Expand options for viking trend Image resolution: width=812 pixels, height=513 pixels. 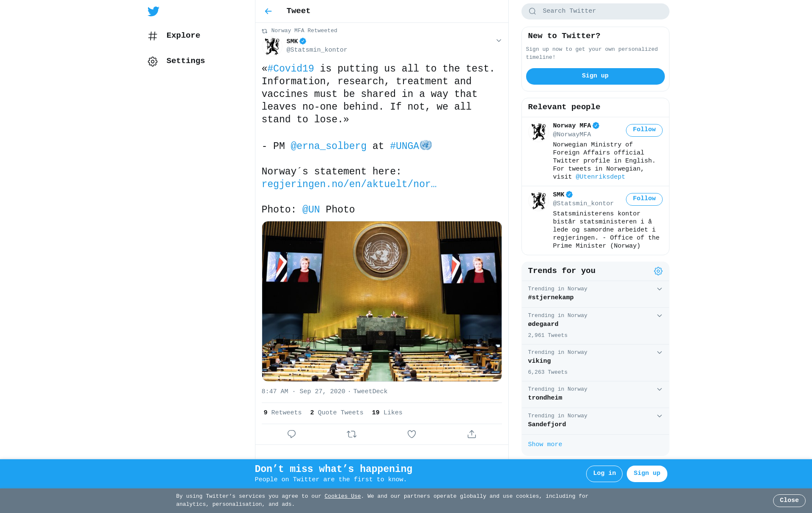pos(659,353)
